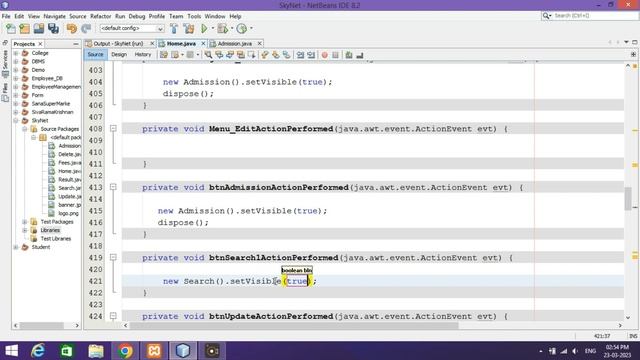This screenshot has width=640, height=360.
Task: Click the Toggle Bookmark icon in editor toolbar
Action: tap(287, 55)
